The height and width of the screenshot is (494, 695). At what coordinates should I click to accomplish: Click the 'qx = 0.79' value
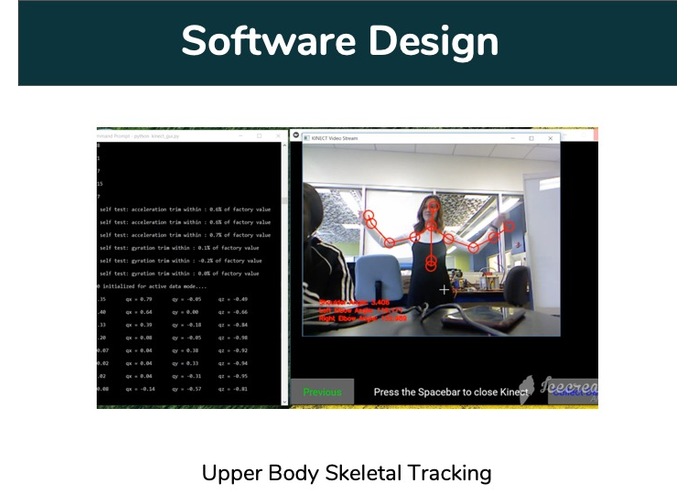[x=139, y=299]
